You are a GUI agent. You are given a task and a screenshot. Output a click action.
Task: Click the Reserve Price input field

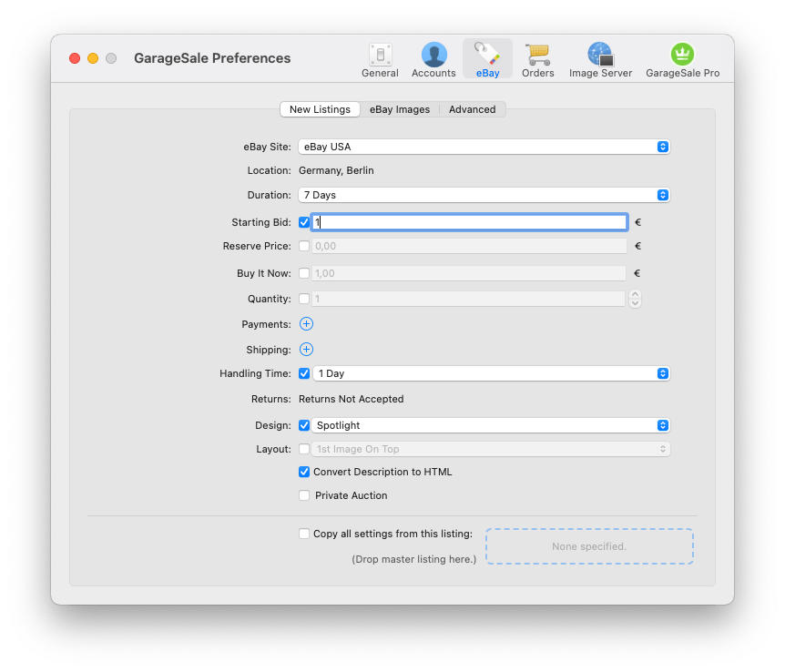point(469,246)
